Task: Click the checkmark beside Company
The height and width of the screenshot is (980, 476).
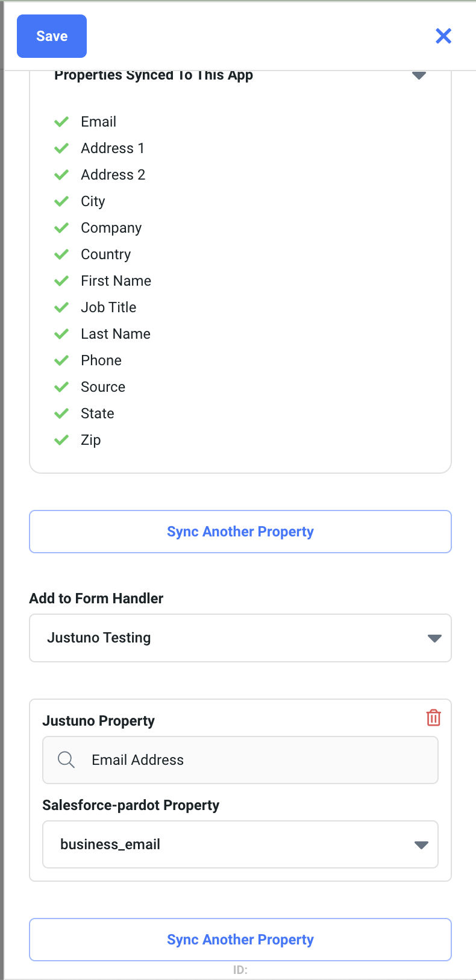Action: point(61,228)
